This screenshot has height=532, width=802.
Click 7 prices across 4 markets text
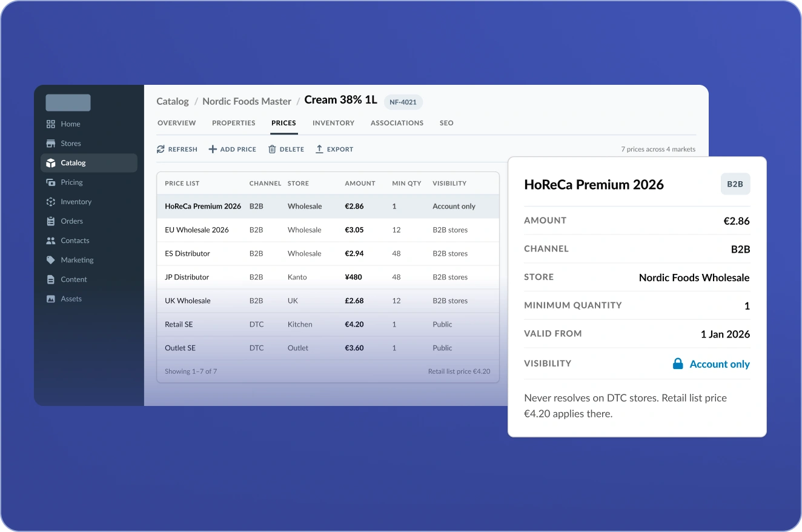[658, 149]
